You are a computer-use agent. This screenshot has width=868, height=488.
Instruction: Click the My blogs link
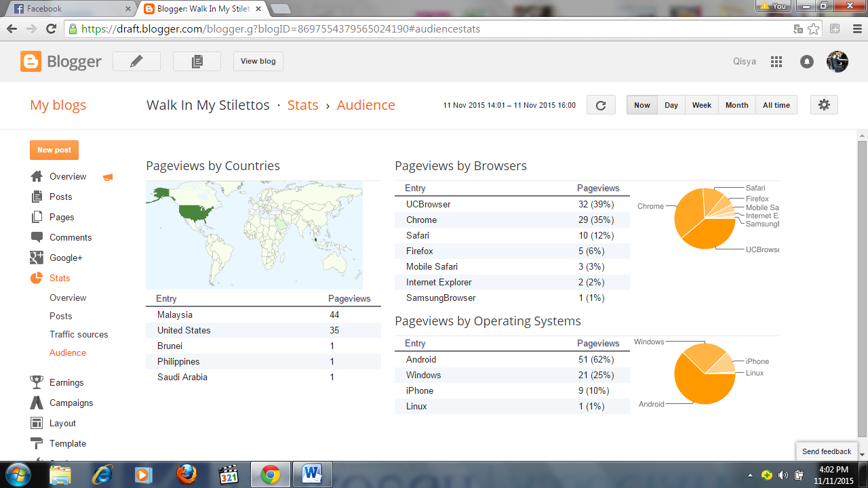pos(58,105)
